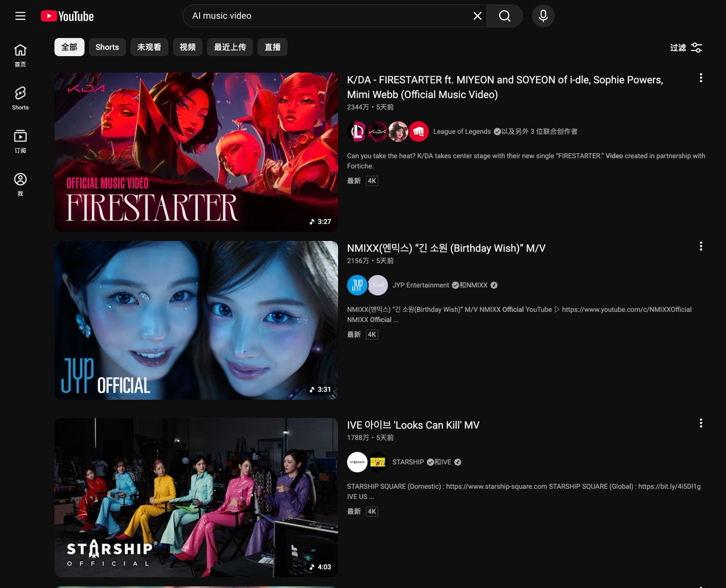726x588 pixels.
Task: Open more options for Birthday Wish video
Action: pos(701,246)
